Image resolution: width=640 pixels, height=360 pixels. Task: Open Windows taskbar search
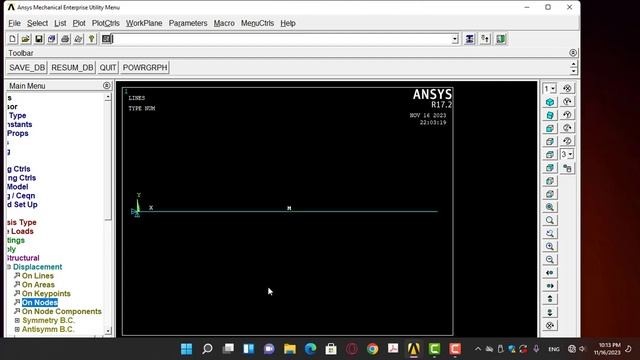tap(207, 349)
